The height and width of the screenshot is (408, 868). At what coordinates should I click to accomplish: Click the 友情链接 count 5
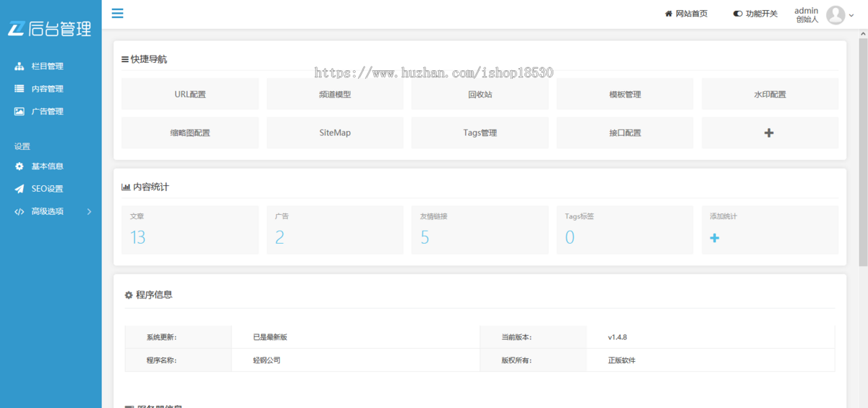(x=425, y=237)
